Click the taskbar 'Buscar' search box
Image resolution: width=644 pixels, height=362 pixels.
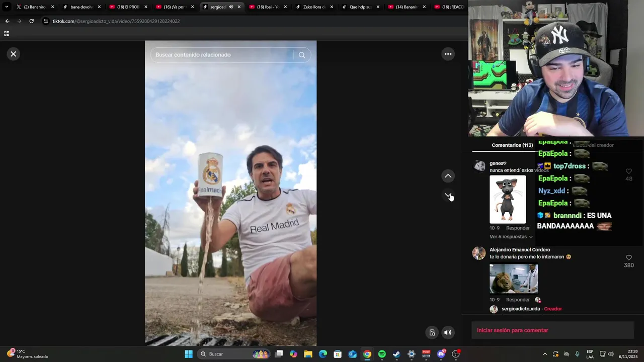click(x=234, y=354)
